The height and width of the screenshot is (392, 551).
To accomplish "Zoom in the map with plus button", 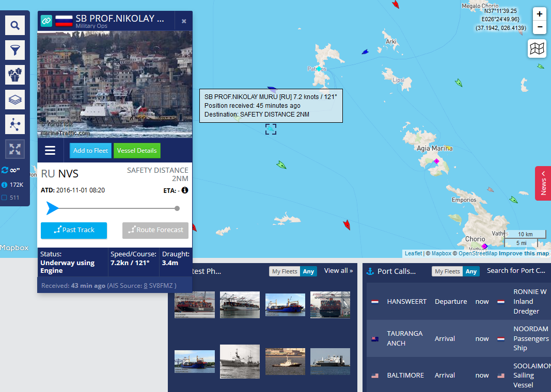I will [x=540, y=14].
